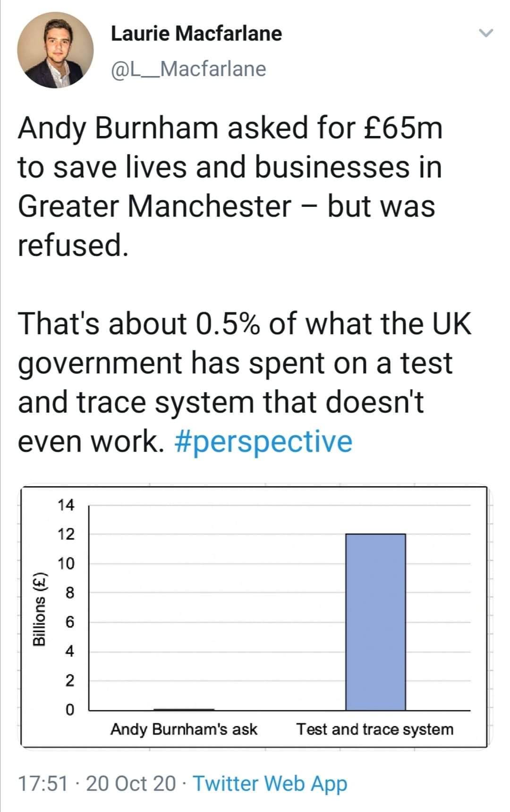Open the #perspective hashtag
Image resolution: width=510 pixels, height=812 pixels.
pos(263,441)
